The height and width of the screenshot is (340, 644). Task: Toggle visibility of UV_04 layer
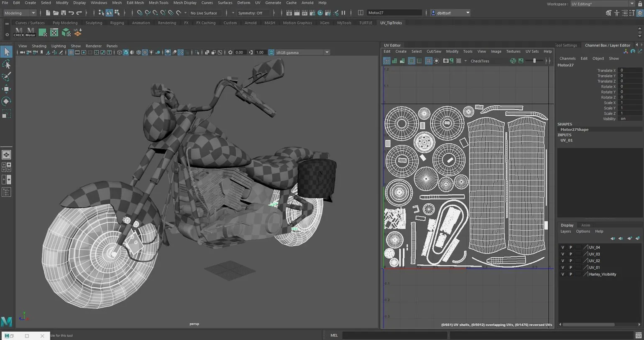click(x=562, y=247)
